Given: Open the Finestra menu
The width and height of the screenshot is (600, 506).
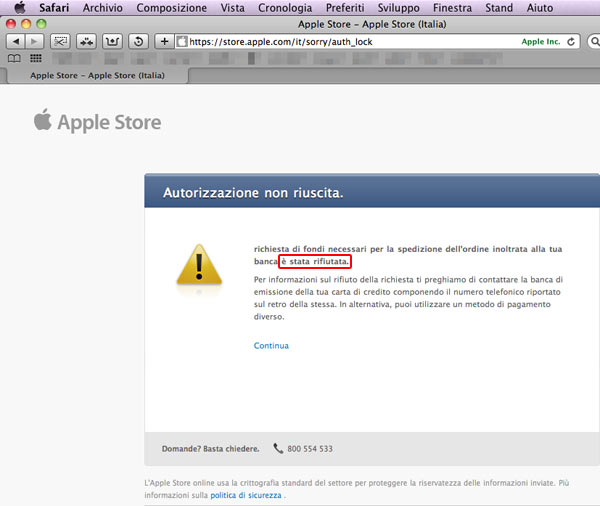Looking at the screenshot, I should click(x=452, y=7).
